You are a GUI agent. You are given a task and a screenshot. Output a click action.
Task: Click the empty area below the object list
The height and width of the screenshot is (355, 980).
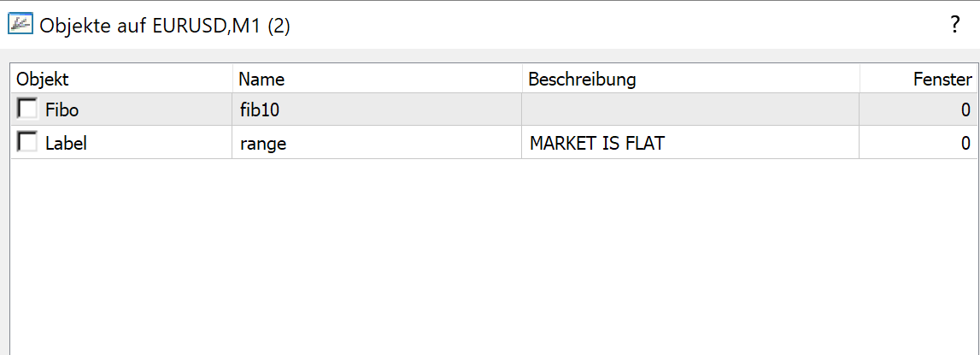click(x=494, y=257)
